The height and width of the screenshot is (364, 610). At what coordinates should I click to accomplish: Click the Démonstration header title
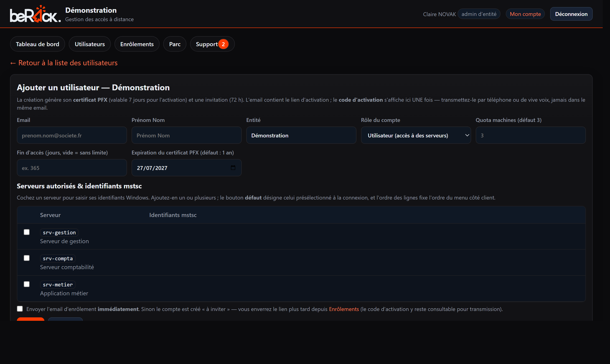(91, 10)
